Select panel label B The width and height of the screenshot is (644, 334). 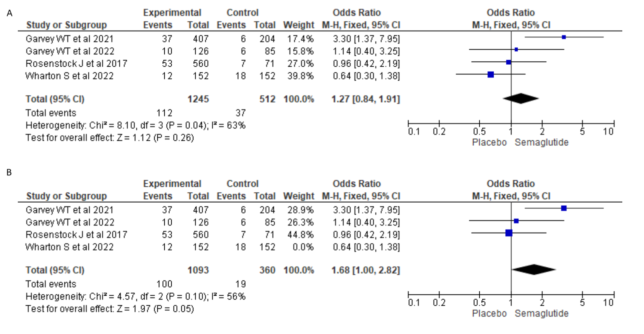coord(9,172)
